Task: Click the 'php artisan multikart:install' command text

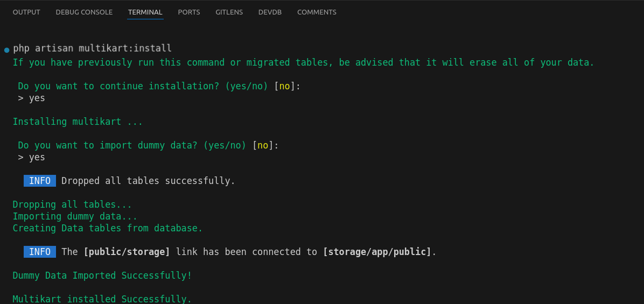Action: (x=92, y=48)
